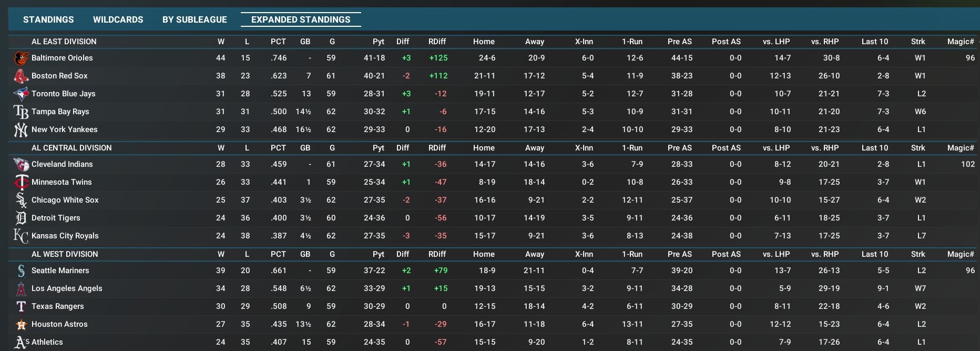Sort AL East by PCT column

[279, 42]
